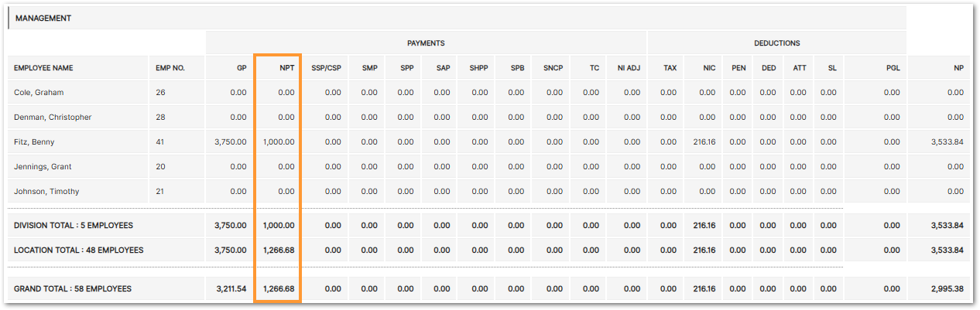This screenshot has height=310, width=980.
Task: Click the EMPLOYEE NAME column header
Action: [43, 68]
